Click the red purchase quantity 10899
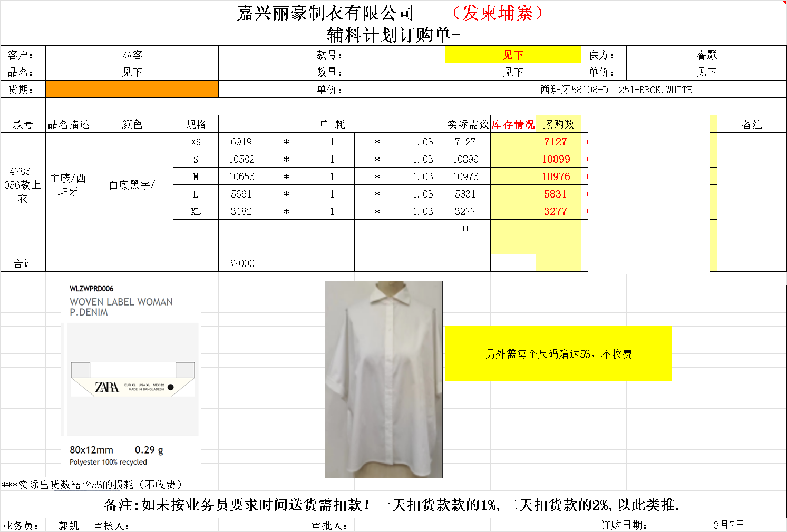The height and width of the screenshot is (532, 787). [x=556, y=159]
